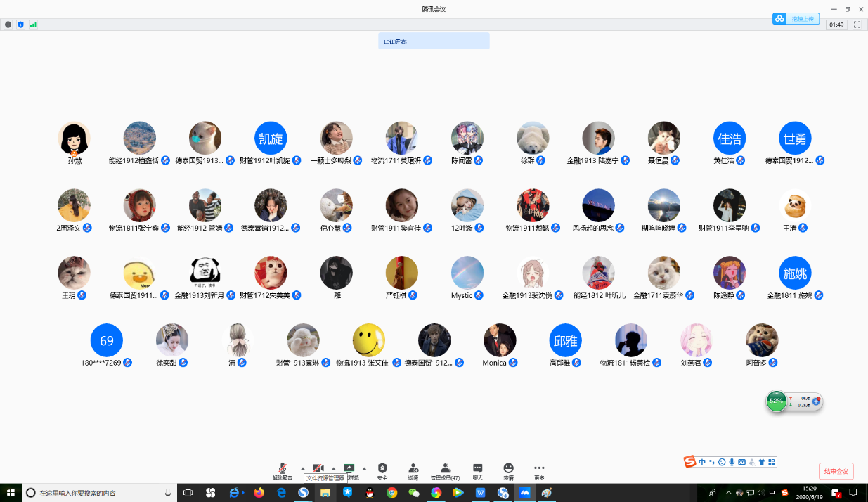Expand the share screen options arrow
The width and height of the screenshot is (868, 502).
tap(364, 468)
